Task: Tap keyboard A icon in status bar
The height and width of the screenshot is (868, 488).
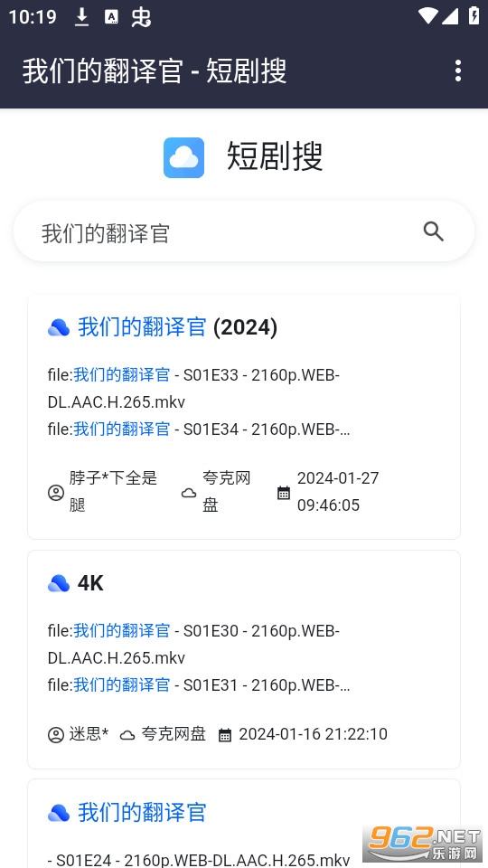Action: (111, 17)
